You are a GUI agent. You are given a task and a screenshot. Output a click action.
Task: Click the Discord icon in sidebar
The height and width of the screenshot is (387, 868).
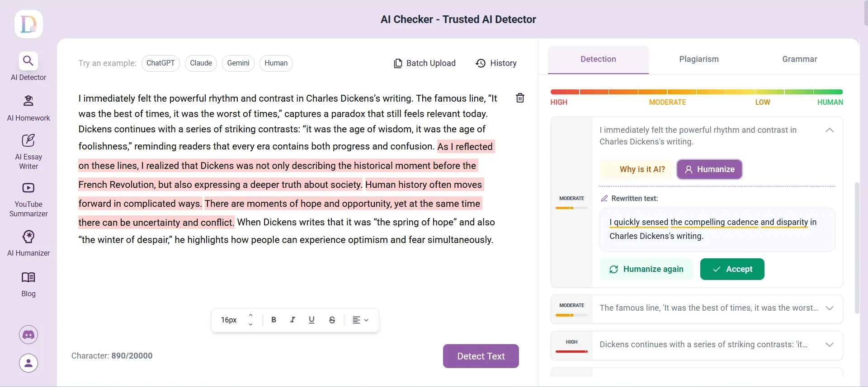pos(28,335)
